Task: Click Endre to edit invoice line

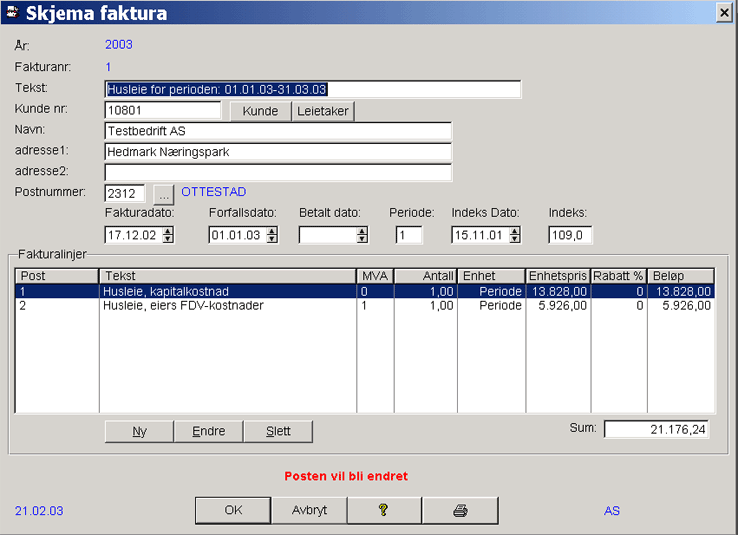Action: (x=209, y=431)
